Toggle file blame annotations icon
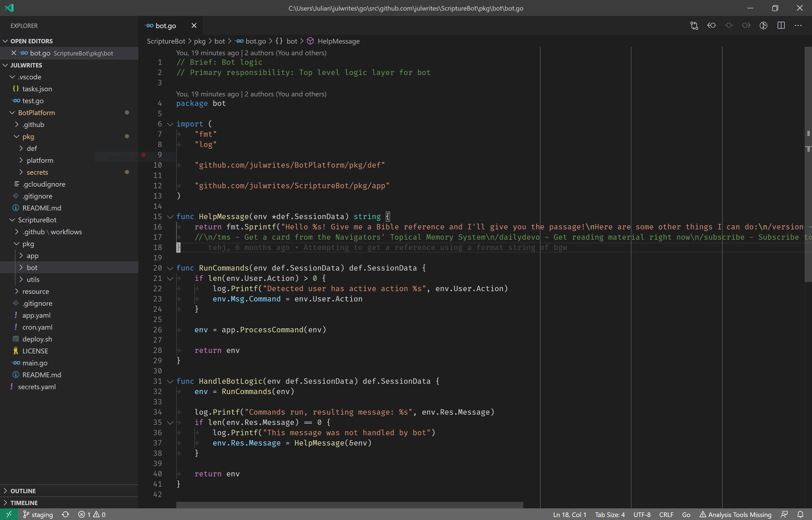 click(764, 26)
